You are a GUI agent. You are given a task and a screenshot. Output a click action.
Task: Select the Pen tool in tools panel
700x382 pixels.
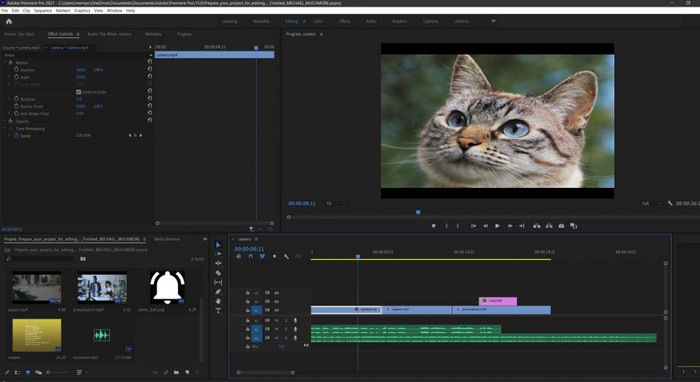point(218,292)
